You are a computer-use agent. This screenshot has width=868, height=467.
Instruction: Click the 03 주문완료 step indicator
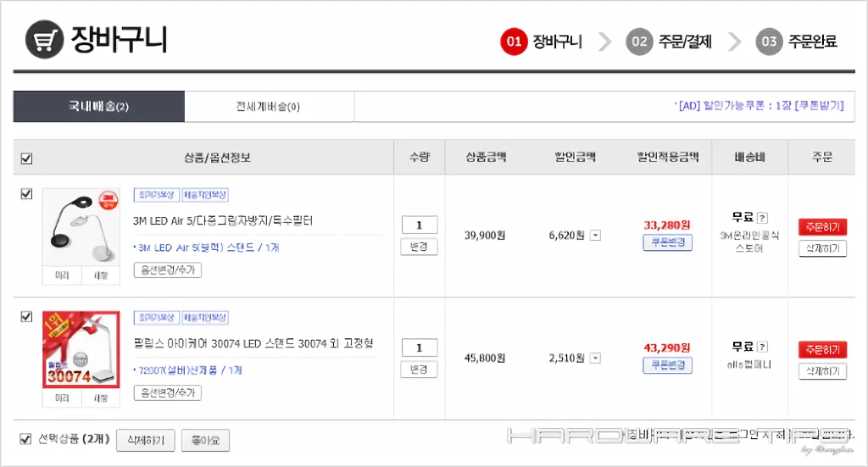click(x=797, y=42)
